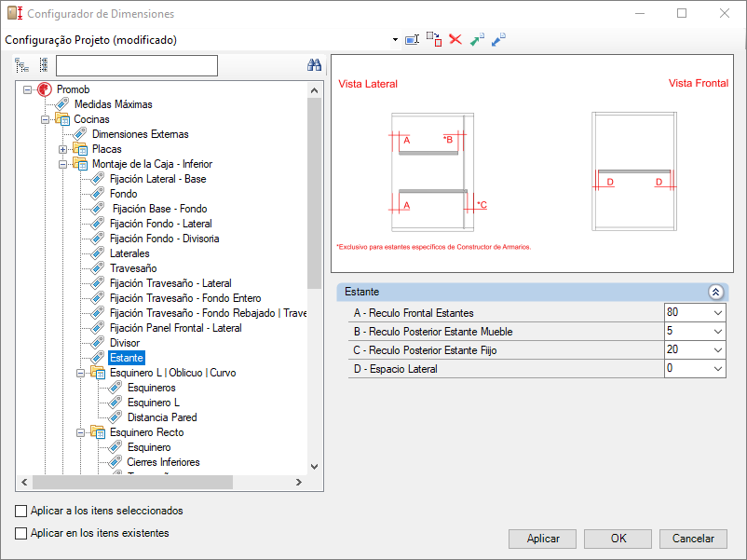Select Fijación Panel Frontal - Lateral item
The image size is (747, 560).
click(x=175, y=328)
